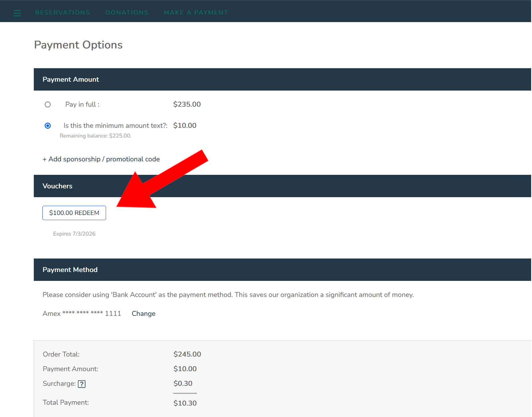Click the Vouchers section header

[x=282, y=186]
